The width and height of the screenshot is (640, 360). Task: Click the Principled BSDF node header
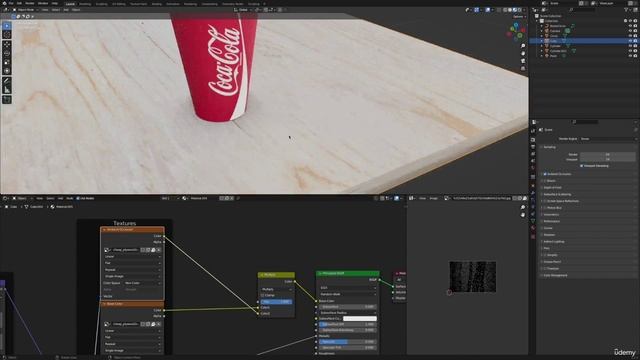coord(348,273)
